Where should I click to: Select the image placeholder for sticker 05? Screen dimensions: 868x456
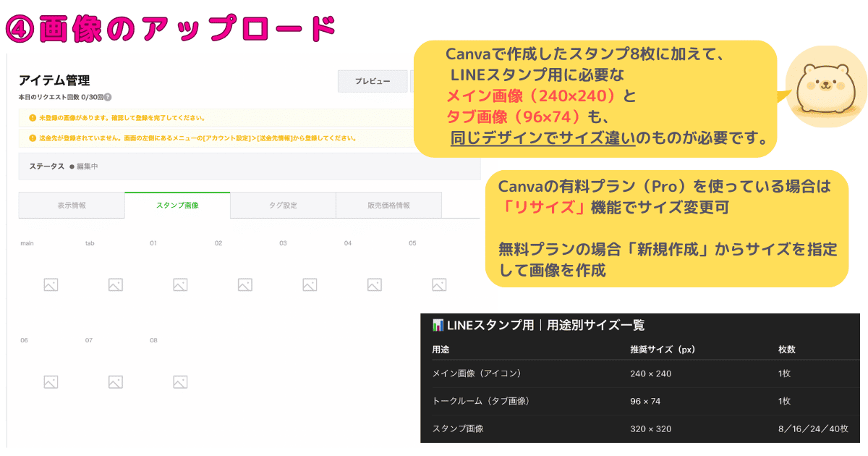click(x=439, y=285)
